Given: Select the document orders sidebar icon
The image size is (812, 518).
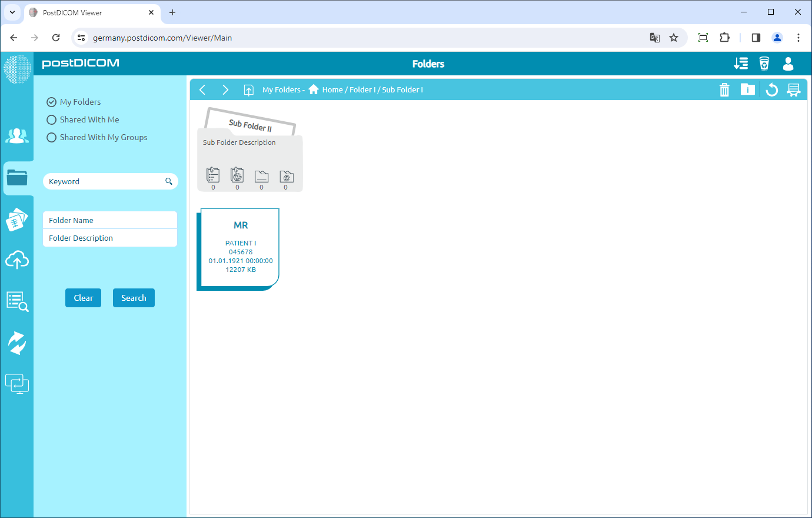Looking at the screenshot, I should pos(17,219).
